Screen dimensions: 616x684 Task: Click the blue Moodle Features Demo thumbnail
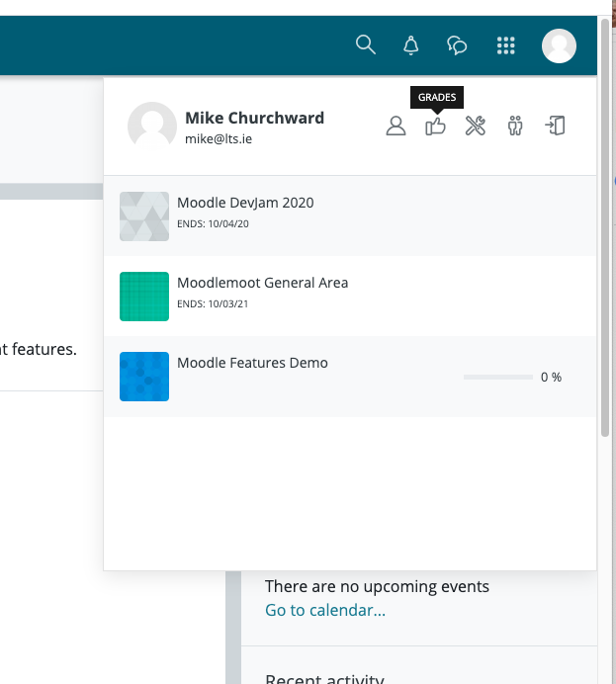[144, 377]
